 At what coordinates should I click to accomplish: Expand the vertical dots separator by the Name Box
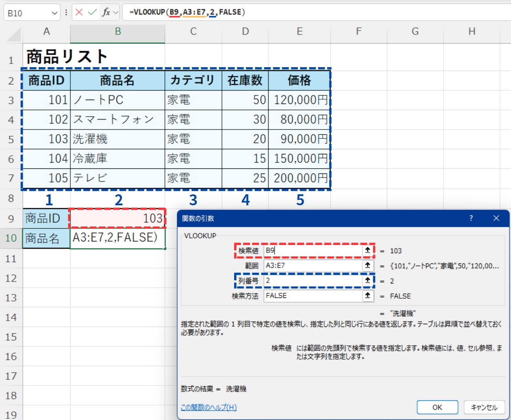click(66, 12)
